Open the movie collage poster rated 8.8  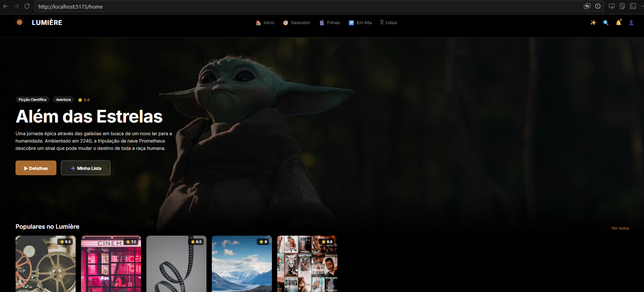coord(307,264)
